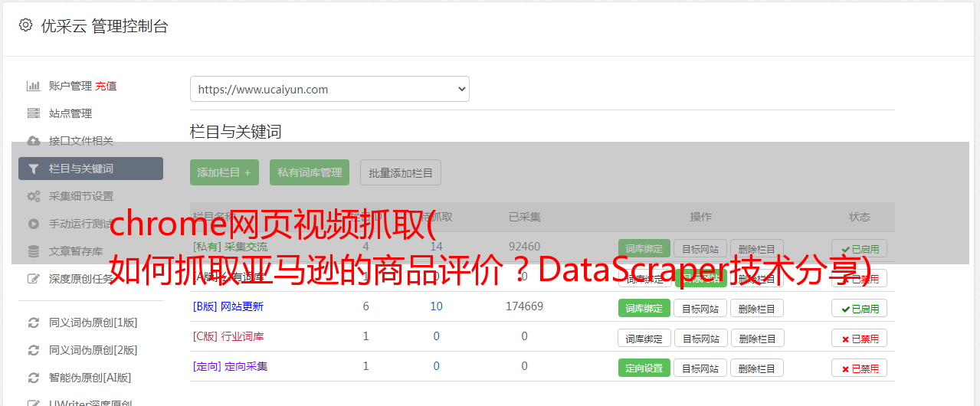Toggle 已启用 status of 采集交流 row
980x406 pixels.
[859, 249]
